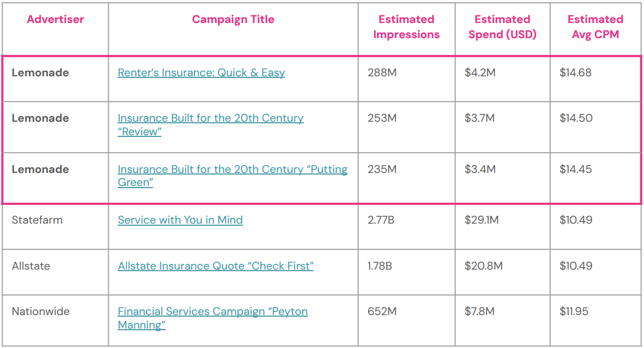The image size is (644, 348).
Task: Select the Campaign Title column header
Action: pos(233,19)
